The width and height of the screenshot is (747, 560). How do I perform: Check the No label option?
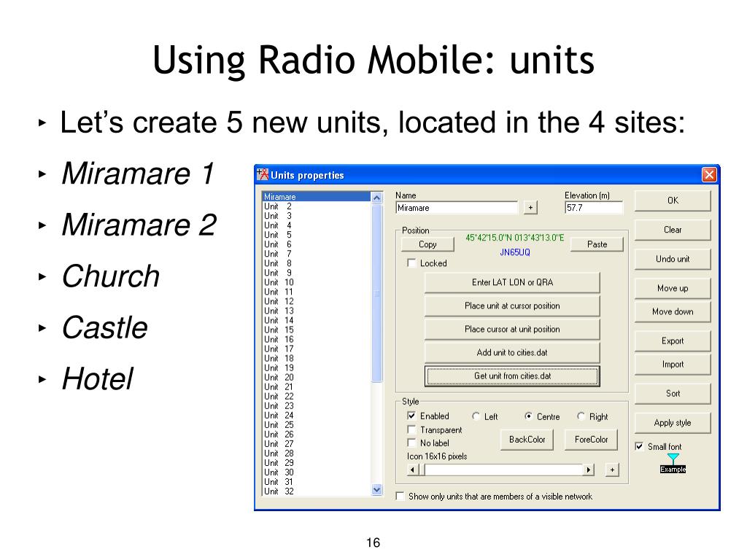click(411, 443)
